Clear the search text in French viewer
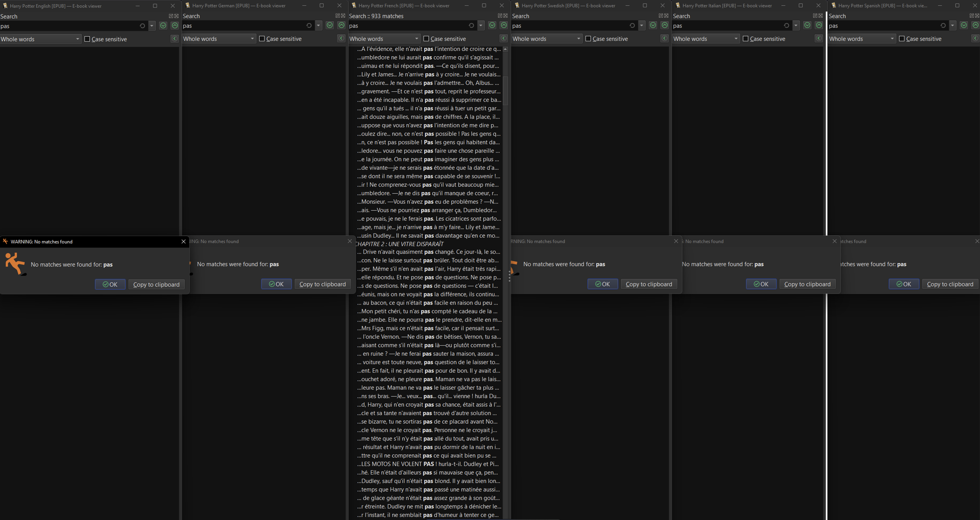The image size is (980, 520). coord(471,26)
